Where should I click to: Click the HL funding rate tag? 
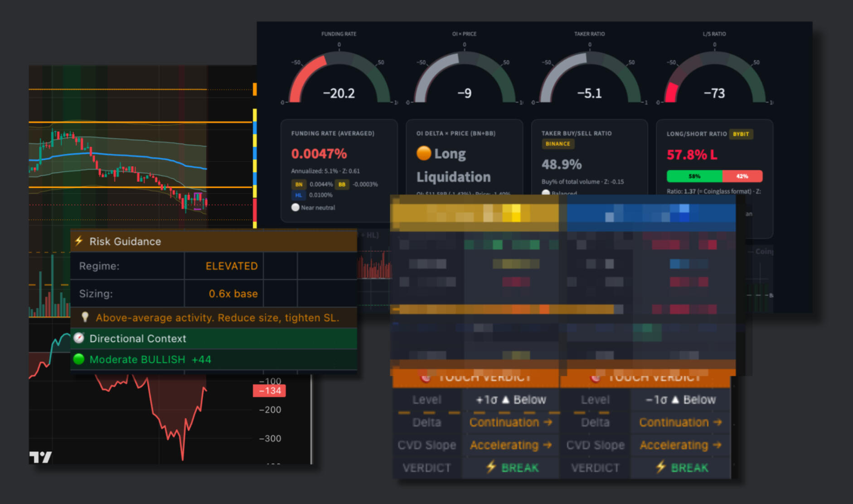(x=299, y=195)
